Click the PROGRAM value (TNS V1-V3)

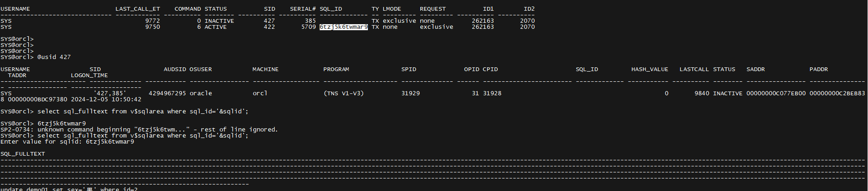pos(343,93)
